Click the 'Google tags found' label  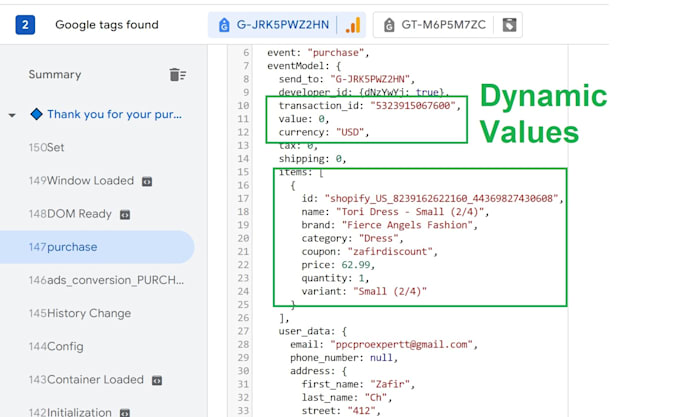(107, 25)
